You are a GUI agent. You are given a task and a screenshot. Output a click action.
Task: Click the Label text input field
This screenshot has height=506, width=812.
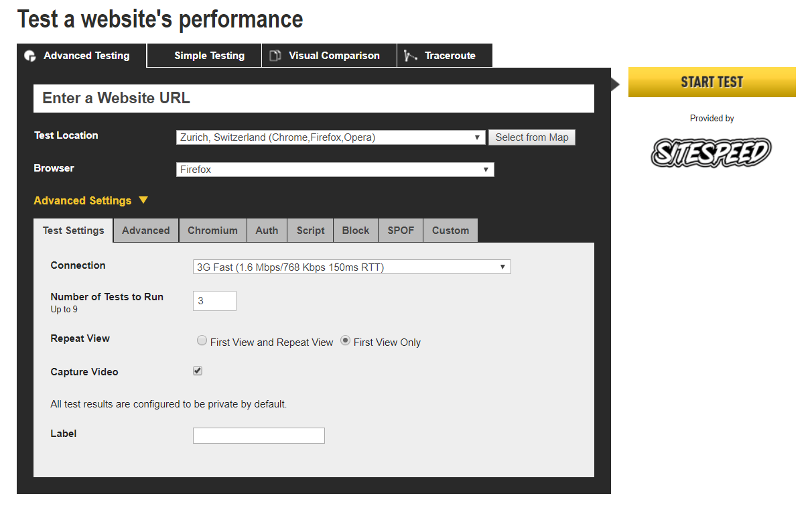(x=259, y=436)
